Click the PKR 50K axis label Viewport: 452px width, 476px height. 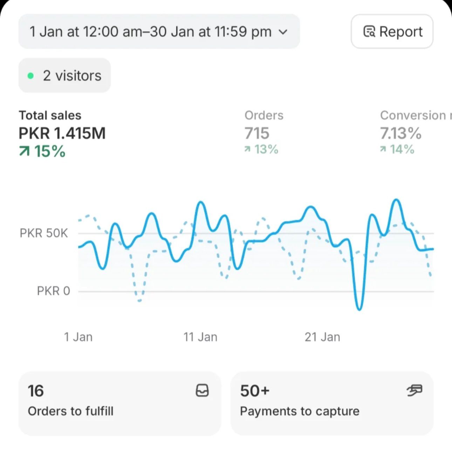point(44,233)
